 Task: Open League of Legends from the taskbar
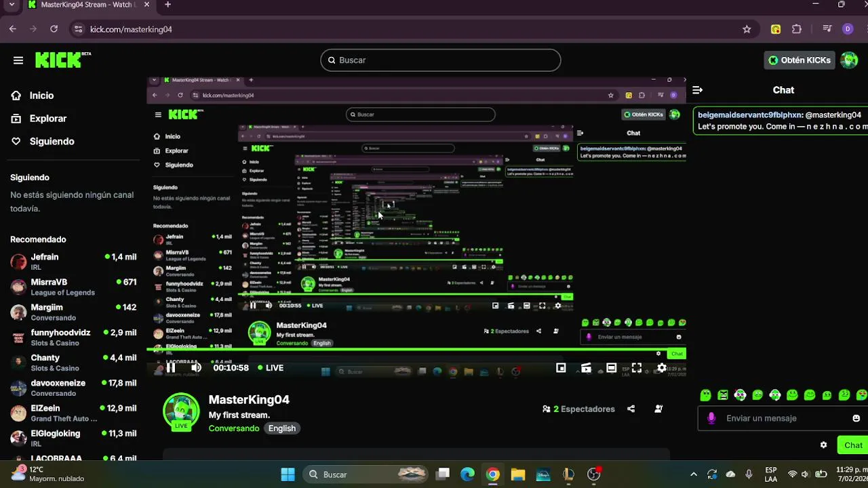[x=568, y=474]
